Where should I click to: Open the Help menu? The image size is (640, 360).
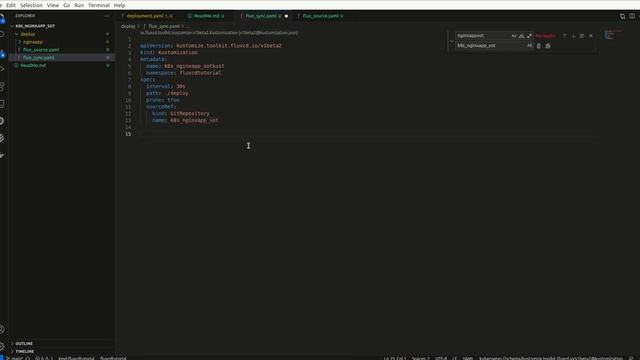point(119,5)
